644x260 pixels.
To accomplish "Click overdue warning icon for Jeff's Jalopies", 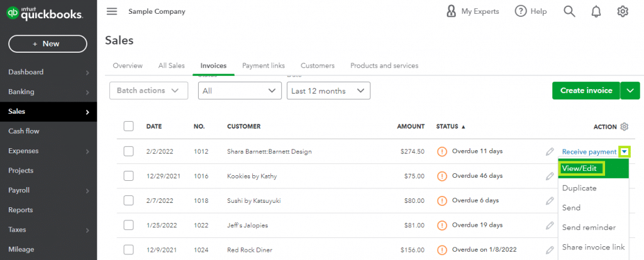I will point(442,225).
